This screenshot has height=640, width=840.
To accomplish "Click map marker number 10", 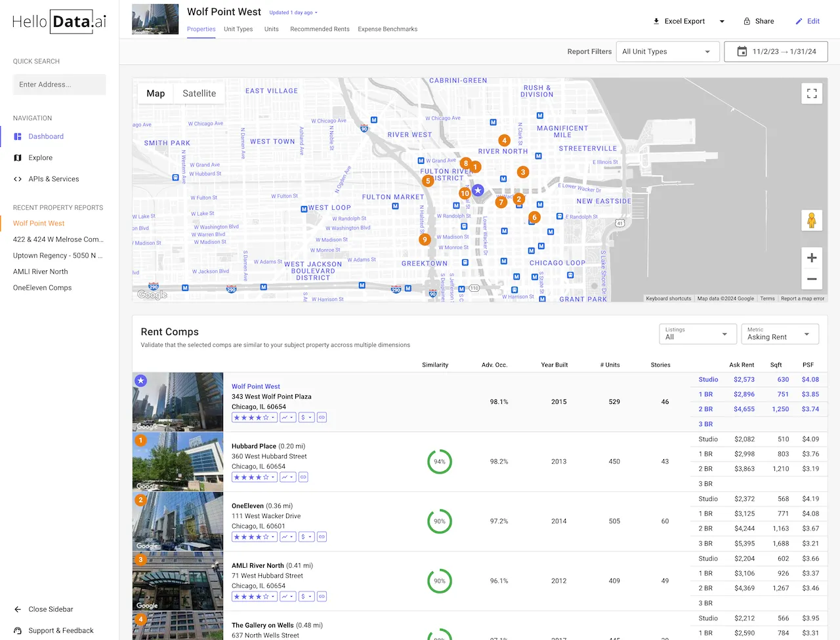I will [x=465, y=193].
